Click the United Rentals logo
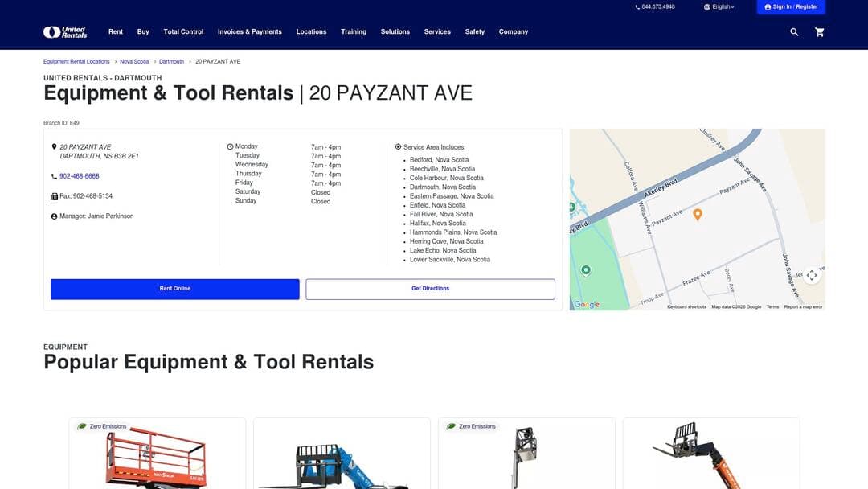Image resolution: width=868 pixels, height=489 pixels. click(x=68, y=31)
